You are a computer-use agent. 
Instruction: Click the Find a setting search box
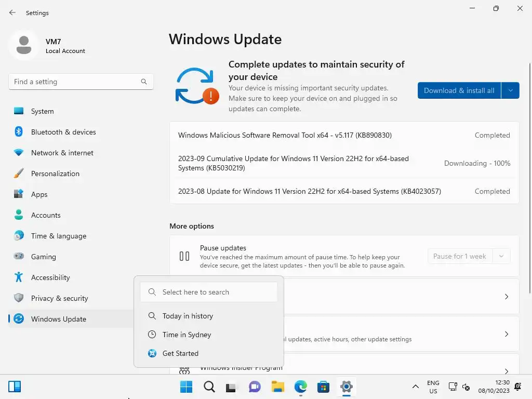[x=81, y=82]
